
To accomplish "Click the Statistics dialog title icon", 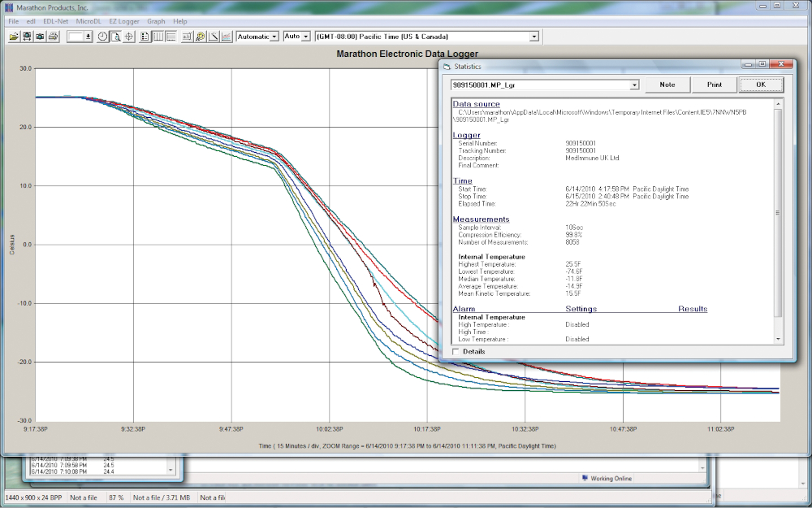I will point(447,67).
